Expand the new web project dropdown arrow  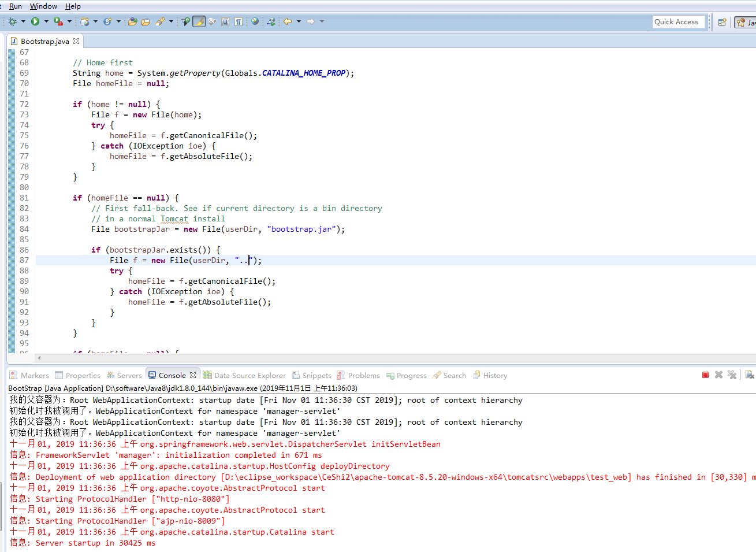[95, 21]
